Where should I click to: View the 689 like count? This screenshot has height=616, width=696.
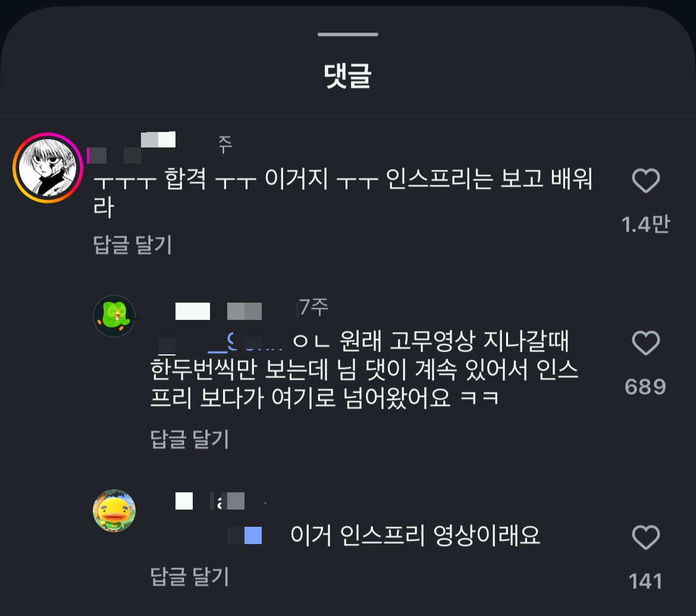pyautogui.click(x=645, y=386)
